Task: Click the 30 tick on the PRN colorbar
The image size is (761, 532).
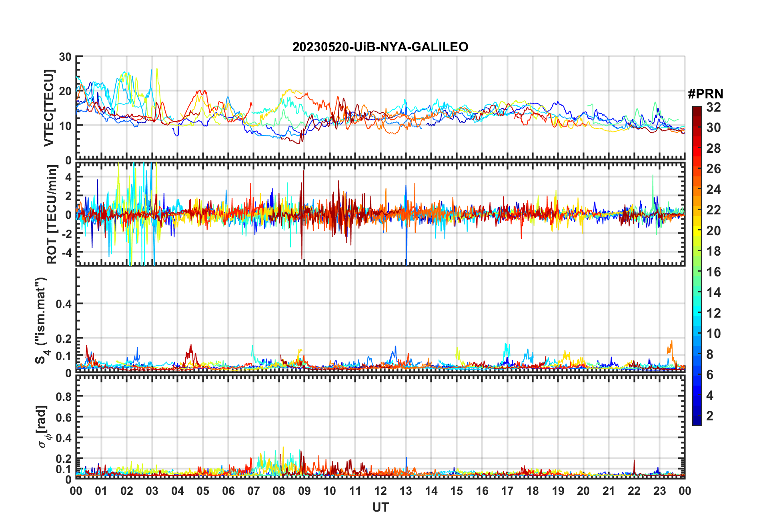Action: click(713, 128)
